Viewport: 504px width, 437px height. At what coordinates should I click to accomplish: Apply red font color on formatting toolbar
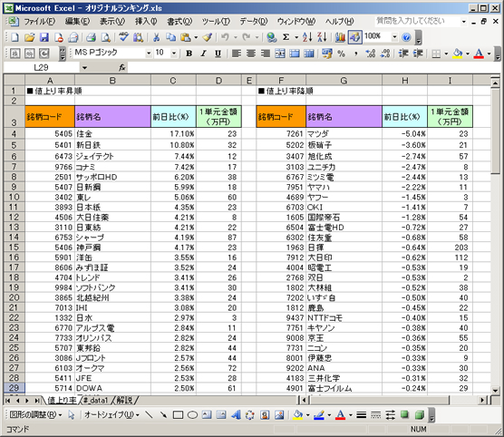[479, 53]
